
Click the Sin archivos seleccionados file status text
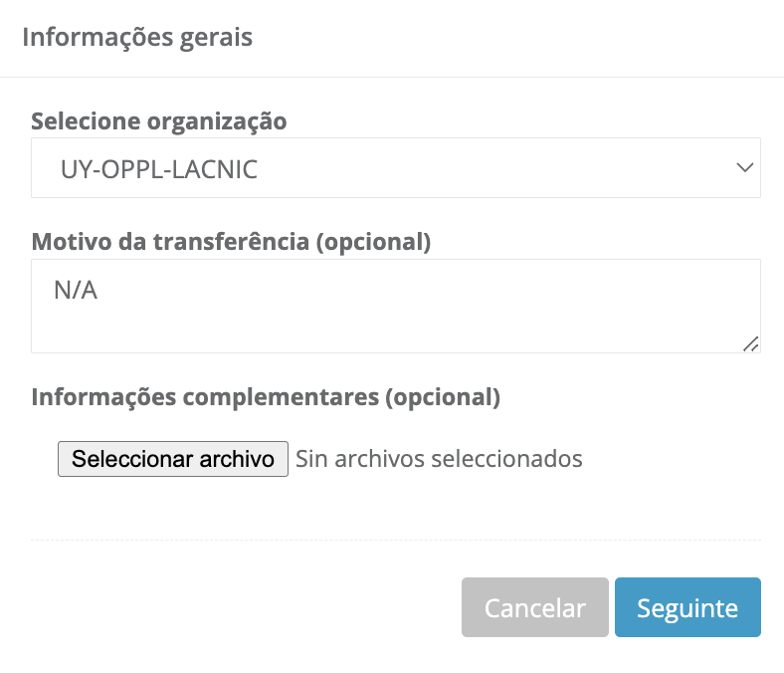[439, 459]
